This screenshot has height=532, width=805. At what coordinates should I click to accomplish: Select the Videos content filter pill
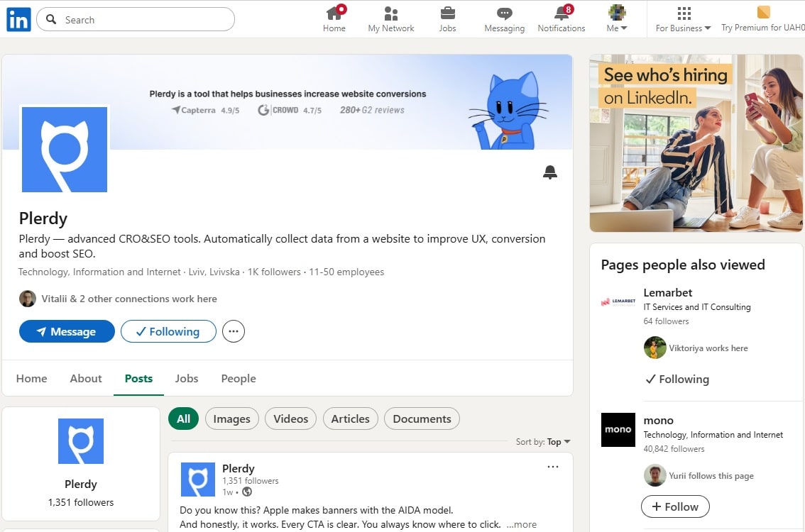290,419
